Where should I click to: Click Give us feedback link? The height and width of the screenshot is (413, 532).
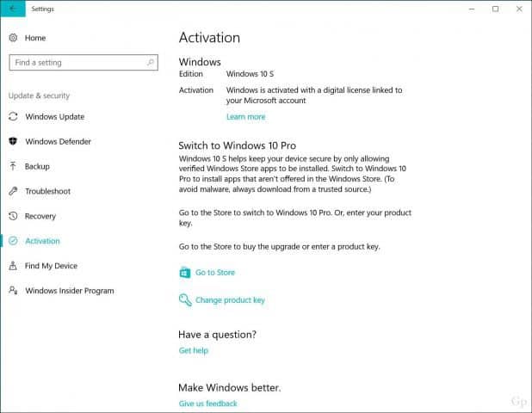[207, 404]
